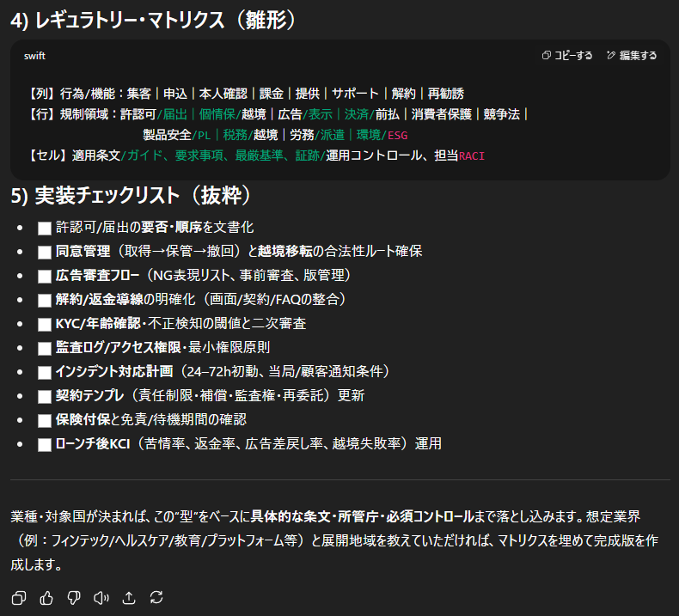Screen dimensions: 679x616
Task: Click the checkbox beside 保険付保と免責
Action: point(45,421)
